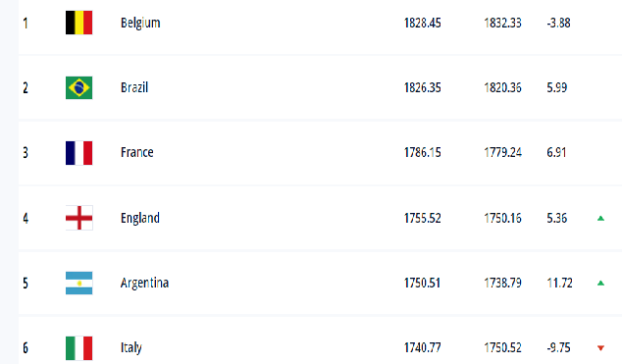Viewport: 622px width, 364px height.
Task: Click the Brazil flag icon
Action: [78, 87]
